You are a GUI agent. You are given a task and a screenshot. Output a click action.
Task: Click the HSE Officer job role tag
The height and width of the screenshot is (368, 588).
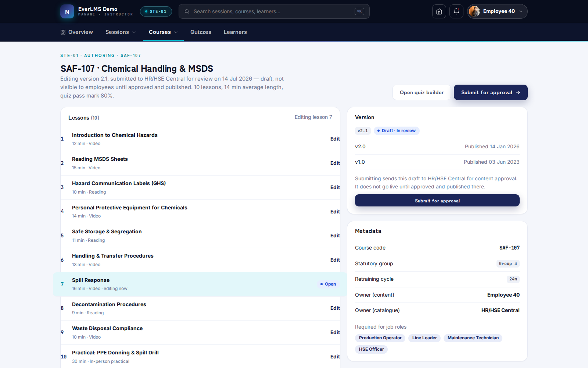click(371, 349)
